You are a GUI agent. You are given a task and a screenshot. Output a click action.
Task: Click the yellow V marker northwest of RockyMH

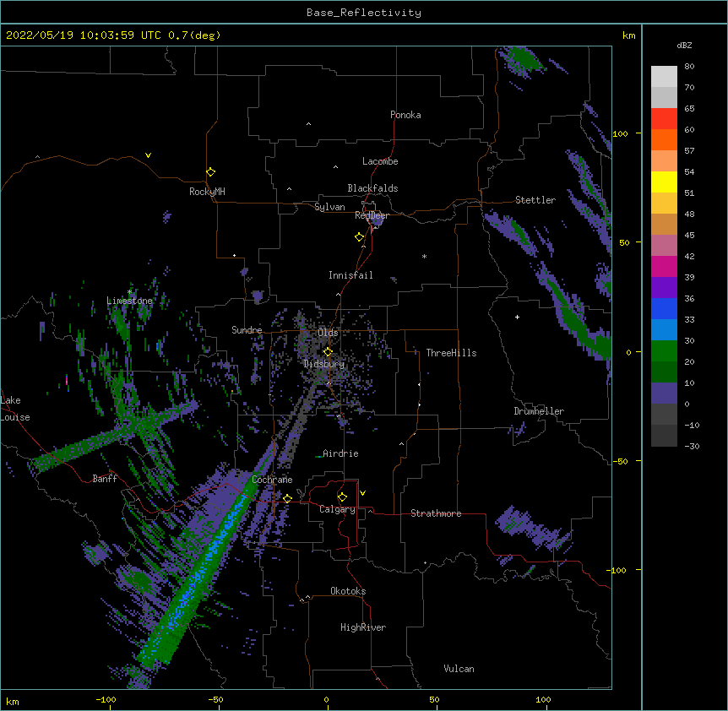[x=148, y=155]
